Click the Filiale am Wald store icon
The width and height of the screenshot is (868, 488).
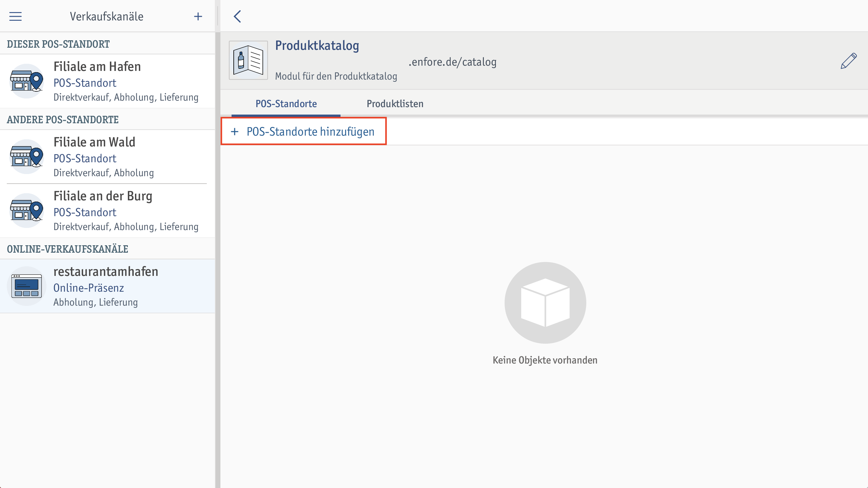(x=27, y=157)
